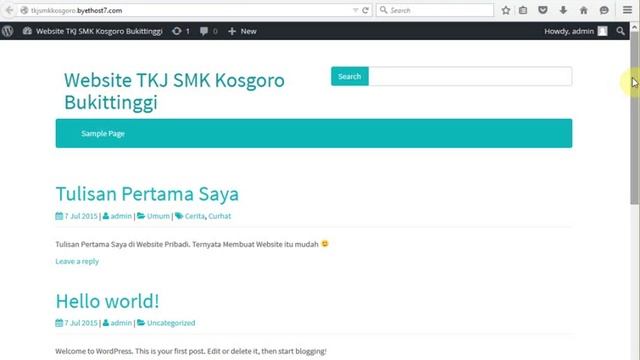Click text Welcome to WordPress first post
This screenshot has width=640, height=360.
tap(191, 351)
